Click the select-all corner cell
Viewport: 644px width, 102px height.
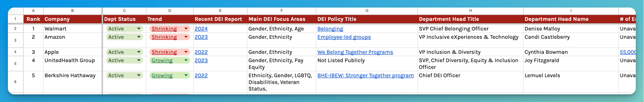16,11
